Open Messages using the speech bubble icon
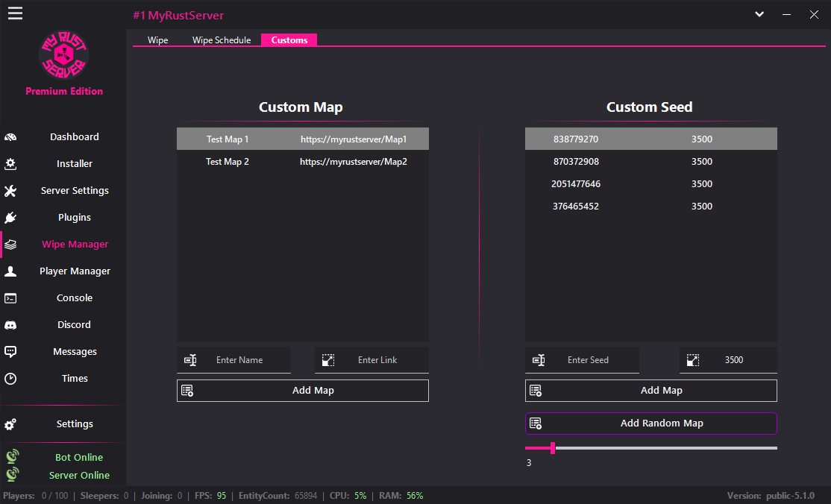 [x=10, y=351]
